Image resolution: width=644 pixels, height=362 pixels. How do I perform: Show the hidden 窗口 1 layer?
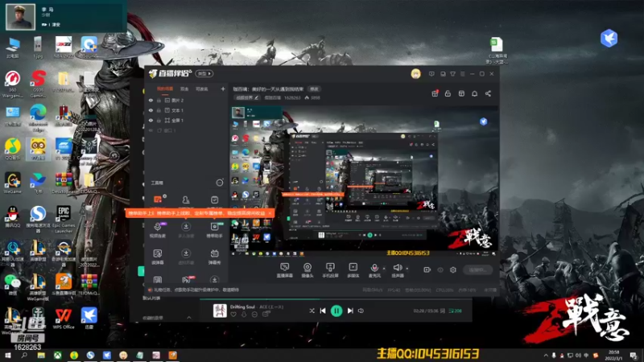click(151, 130)
